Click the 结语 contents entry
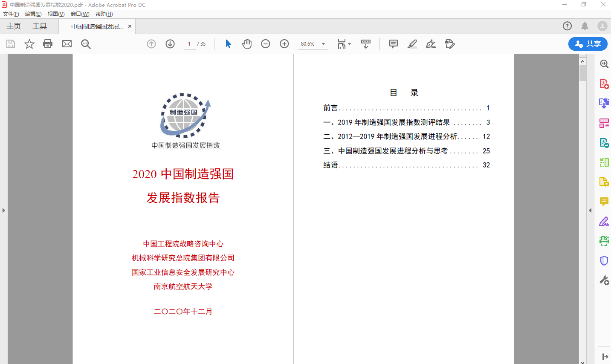The width and height of the screenshot is (611, 364). pyautogui.click(x=406, y=165)
